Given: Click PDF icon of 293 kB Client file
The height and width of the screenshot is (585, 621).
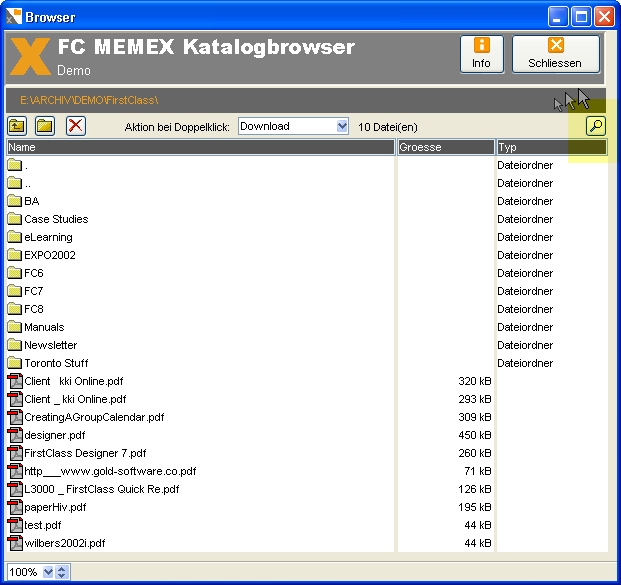Looking at the screenshot, I should [x=15, y=399].
